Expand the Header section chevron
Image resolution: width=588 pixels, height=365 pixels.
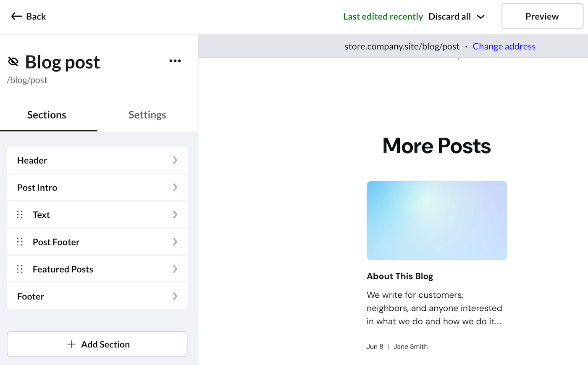(x=175, y=160)
